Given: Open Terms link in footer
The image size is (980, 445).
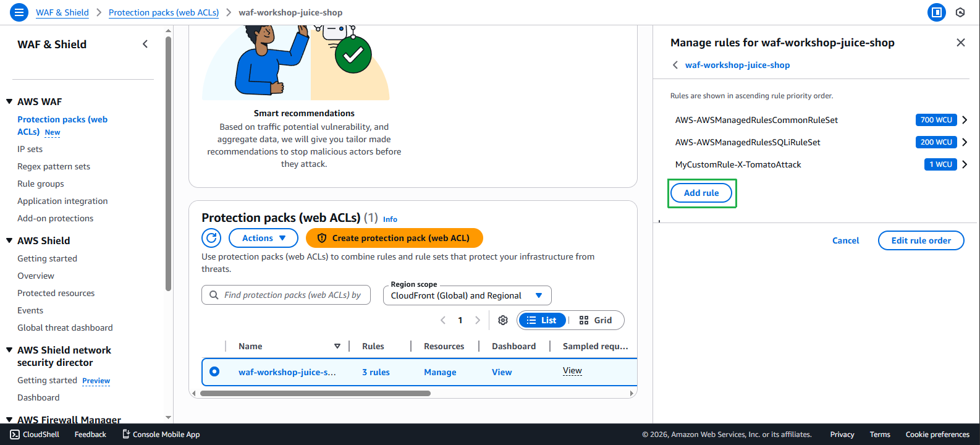Looking at the screenshot, I should coord(880,434).
